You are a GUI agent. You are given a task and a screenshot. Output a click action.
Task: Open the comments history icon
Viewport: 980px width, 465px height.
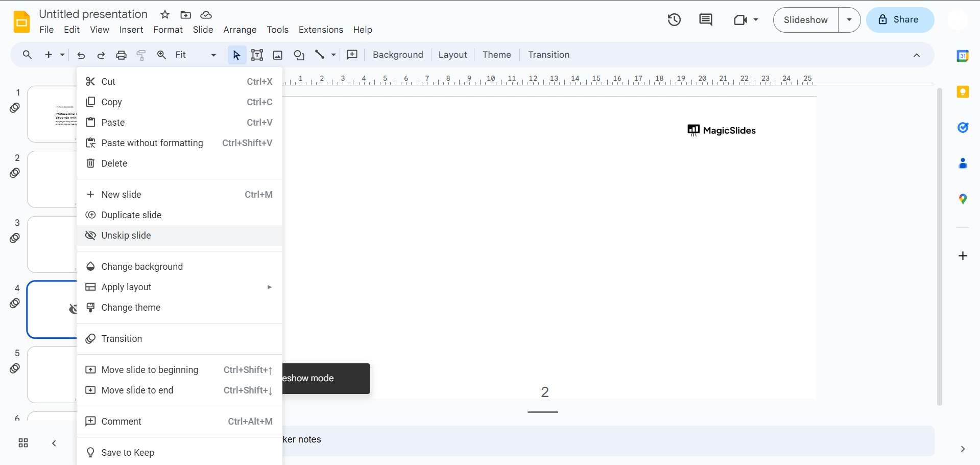705,20
